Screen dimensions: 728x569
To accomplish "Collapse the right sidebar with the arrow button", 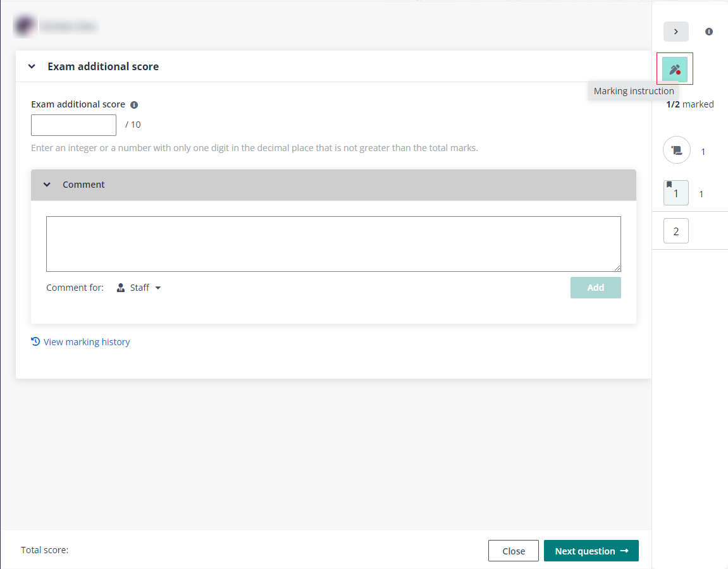I will click(x=676, y=32).
